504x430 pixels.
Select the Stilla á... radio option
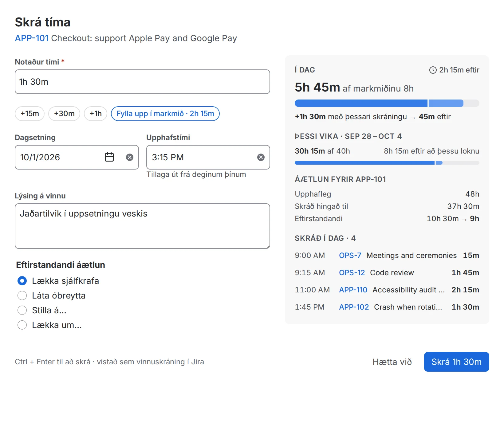pyautogui.click(x=22, y=310)
